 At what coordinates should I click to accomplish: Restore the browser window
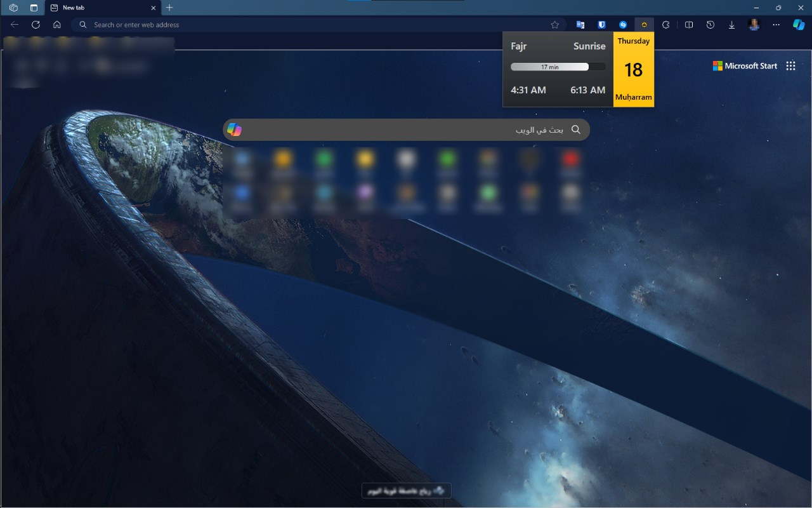tap(778, 8)
